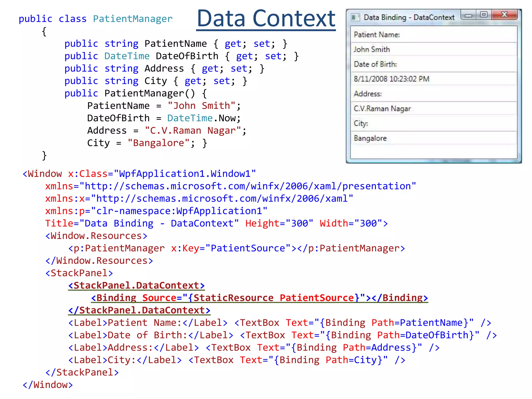Viewport: 532px width, 399px height.
Task: Click the 'Address:' label in the window
Action: point(368,94)
